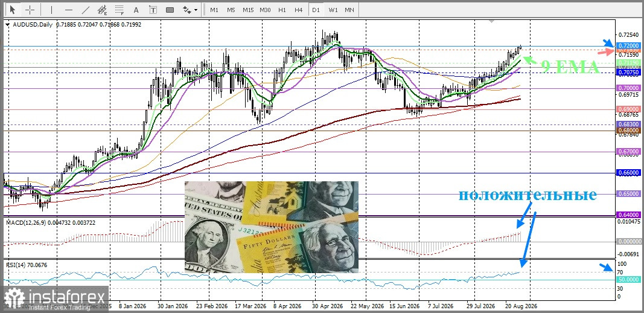
Task: Click the RSI(14) 70.0676 indicator label
Action: pyautogui.click(x=27, y=265)
